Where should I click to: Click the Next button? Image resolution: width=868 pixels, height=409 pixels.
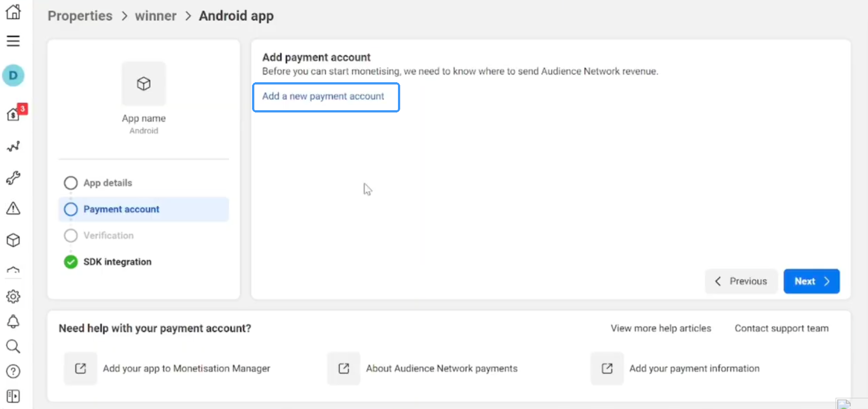click(x=812, y=281)
